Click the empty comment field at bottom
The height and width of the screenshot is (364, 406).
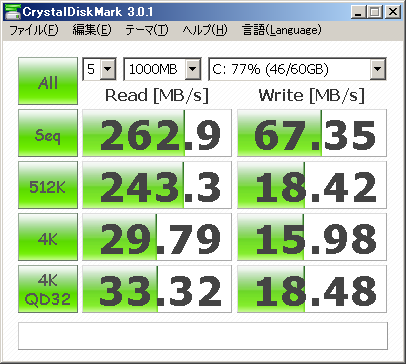pos(203,336)
